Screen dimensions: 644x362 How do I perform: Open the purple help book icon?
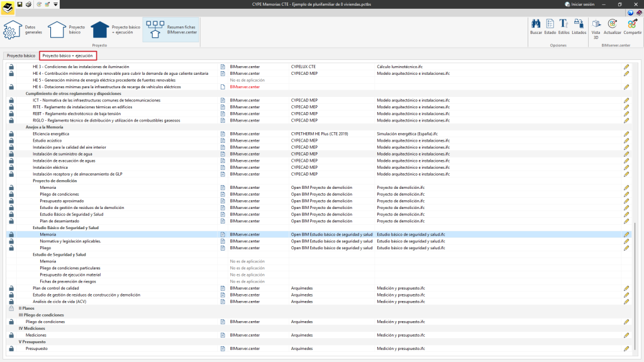pyautogui.click(x=639, y=13)
